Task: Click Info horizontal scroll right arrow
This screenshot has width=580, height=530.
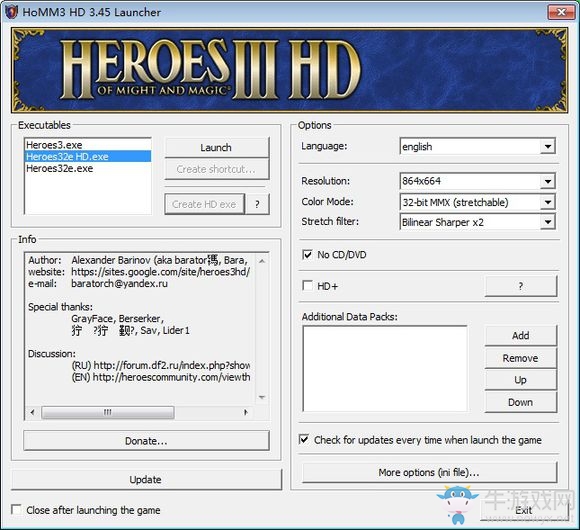Action: (246, 412)
